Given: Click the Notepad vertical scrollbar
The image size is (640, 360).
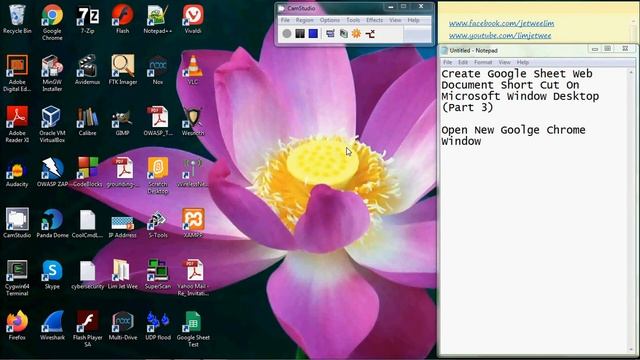Looking at the screenshot, I should [631, 210].
